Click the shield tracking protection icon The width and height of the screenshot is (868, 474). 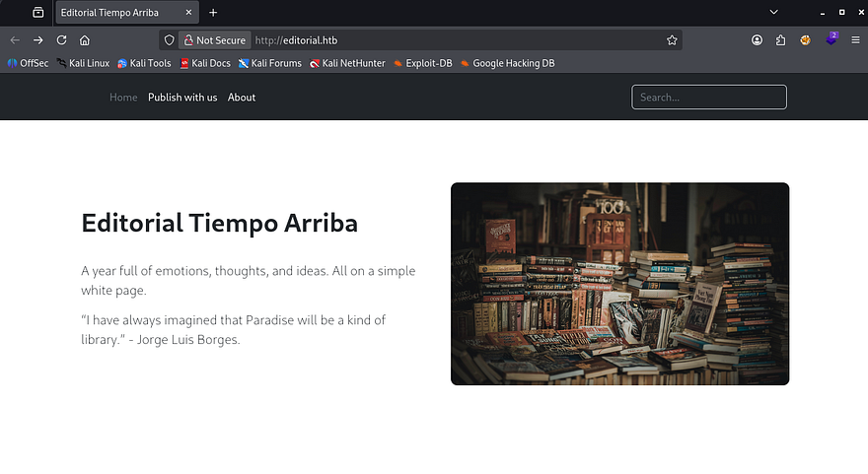click(x=169, y=40)
